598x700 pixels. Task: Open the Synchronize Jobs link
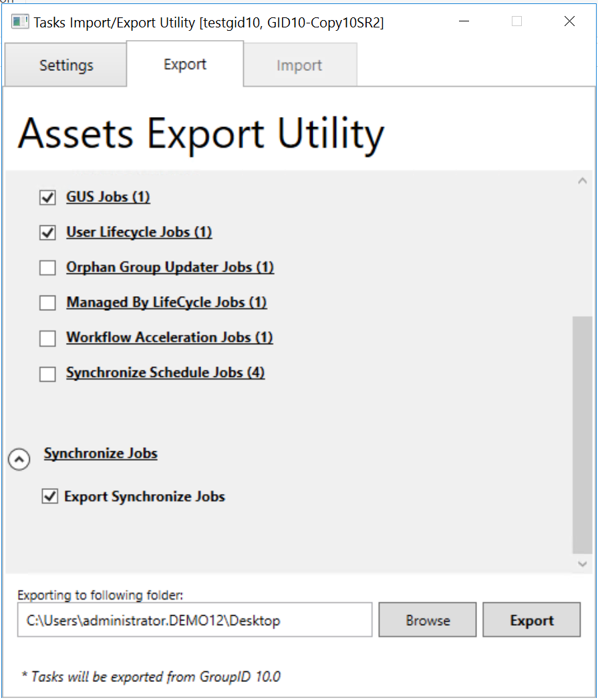(100, 453)
